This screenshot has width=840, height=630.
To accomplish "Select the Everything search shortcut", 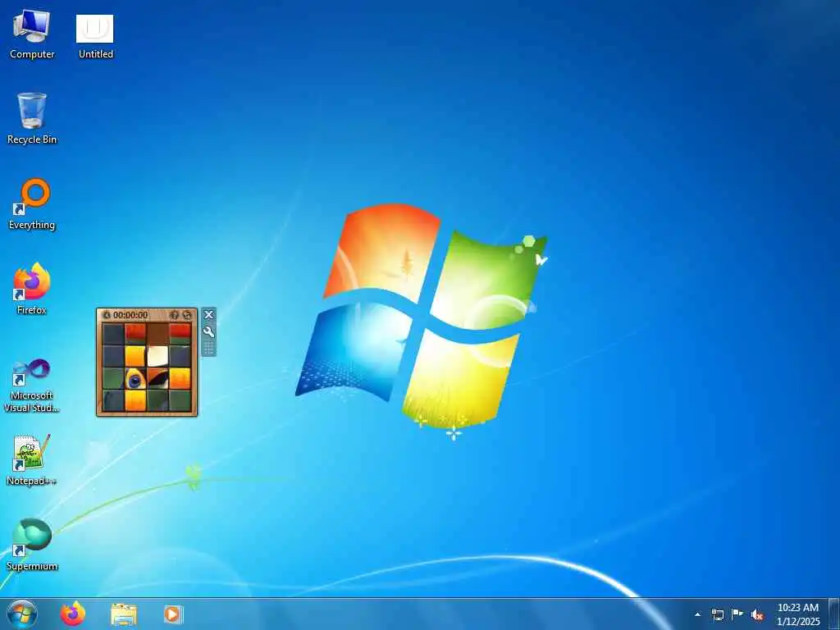I will [x=32, y=204].
